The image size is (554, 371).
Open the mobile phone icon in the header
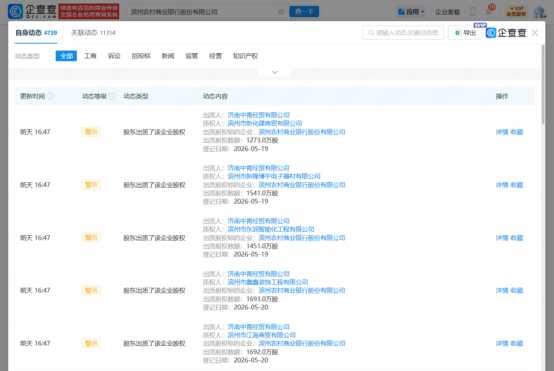click(x=473, y=12)
